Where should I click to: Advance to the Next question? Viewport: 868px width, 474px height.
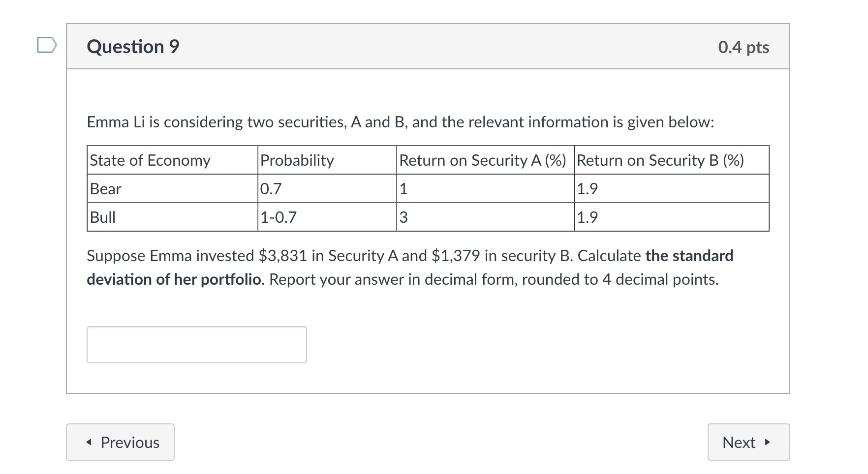748,442
